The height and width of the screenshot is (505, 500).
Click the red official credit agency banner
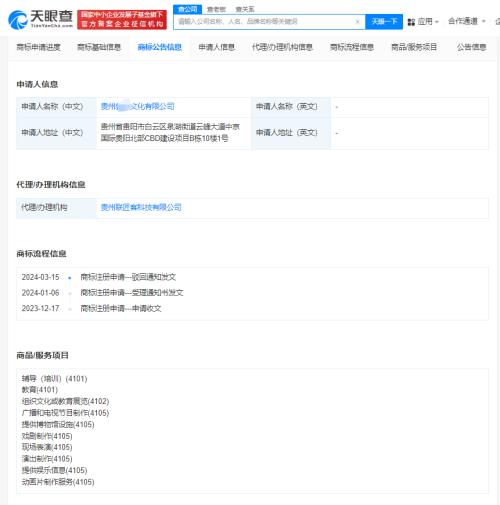point(122,20)
